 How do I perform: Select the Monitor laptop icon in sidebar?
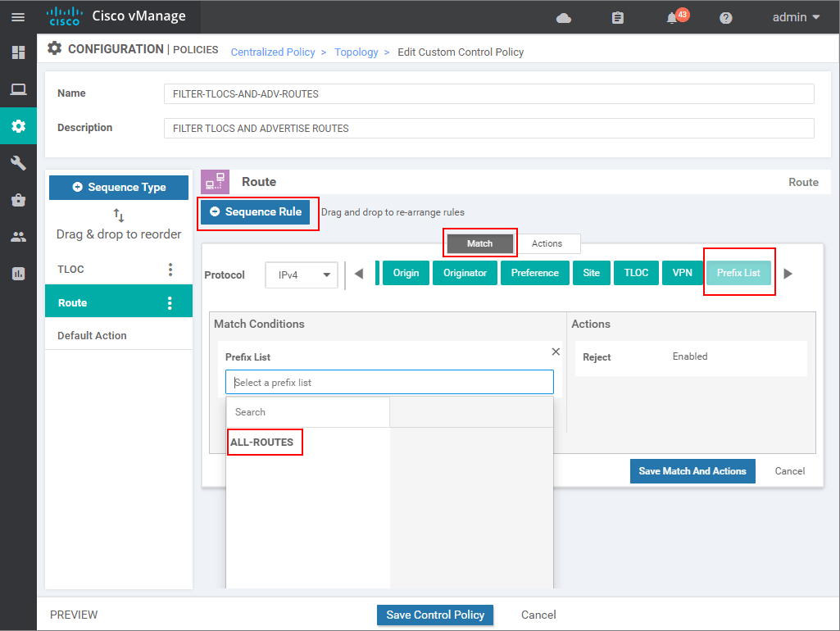coord(17,89)
